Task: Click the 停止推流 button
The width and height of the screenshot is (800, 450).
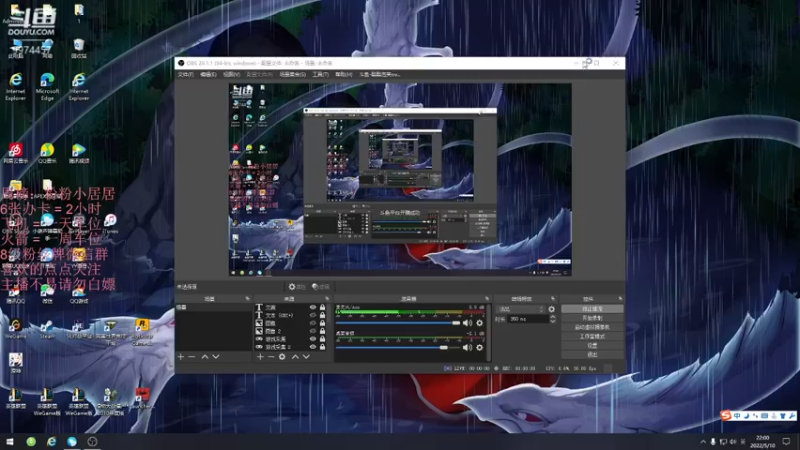Action: [x=592, y=309]
